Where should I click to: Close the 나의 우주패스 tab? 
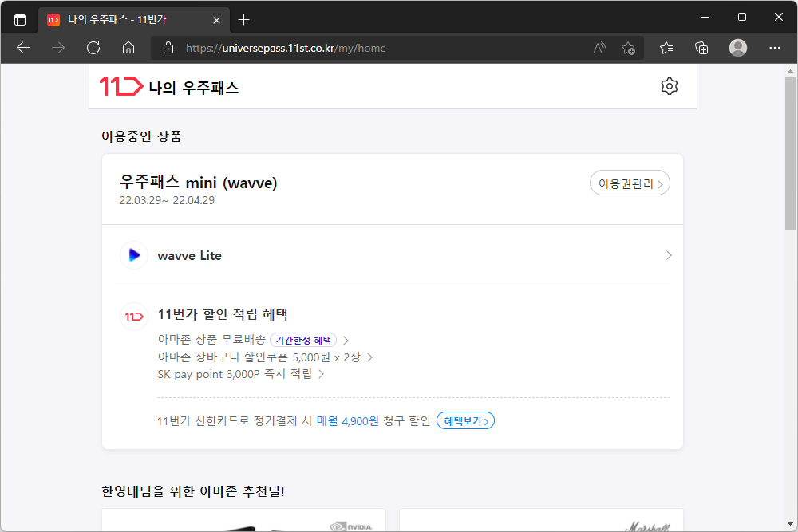(216, 20)
